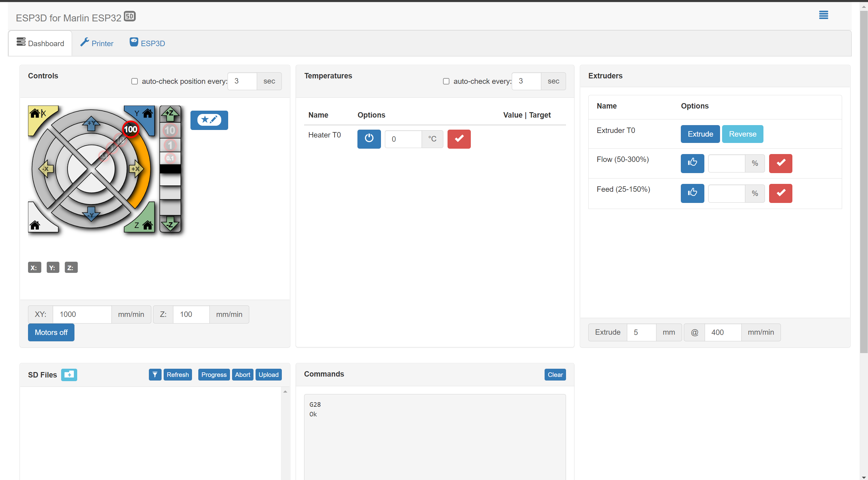Click the XY feedrate input field
This screenshot has width=868, height=480.
click(82, 314)
